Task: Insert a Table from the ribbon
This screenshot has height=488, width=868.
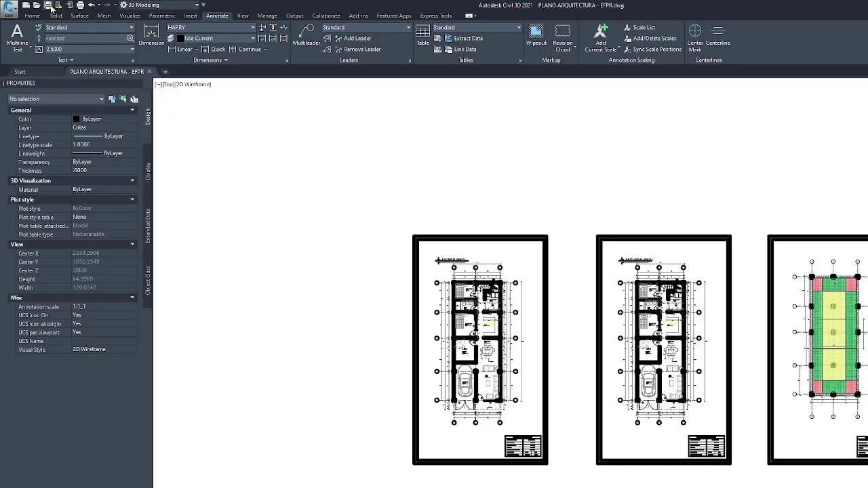Action: tap(422, 35)
